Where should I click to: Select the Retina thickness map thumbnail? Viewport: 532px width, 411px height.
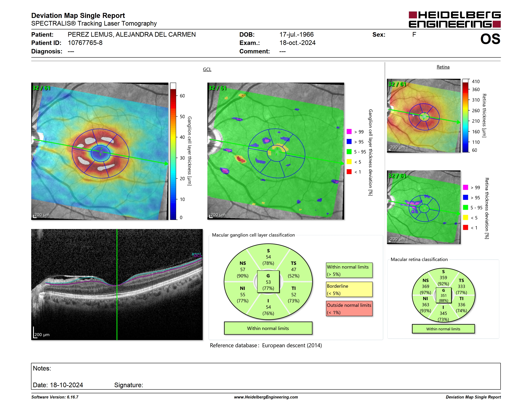tap(424, 116)
